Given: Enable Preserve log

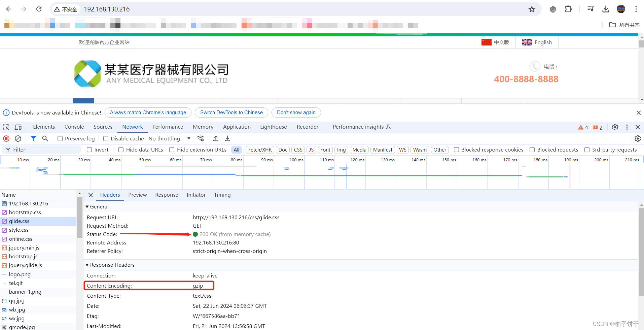Looking at the screenshot, I should [x=60, y=138].
